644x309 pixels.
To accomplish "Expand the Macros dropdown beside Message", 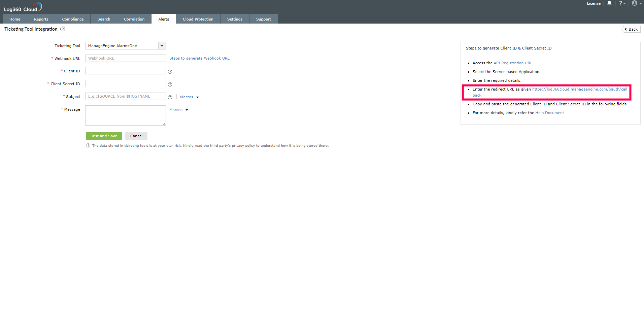I will [x=178, y=110].
